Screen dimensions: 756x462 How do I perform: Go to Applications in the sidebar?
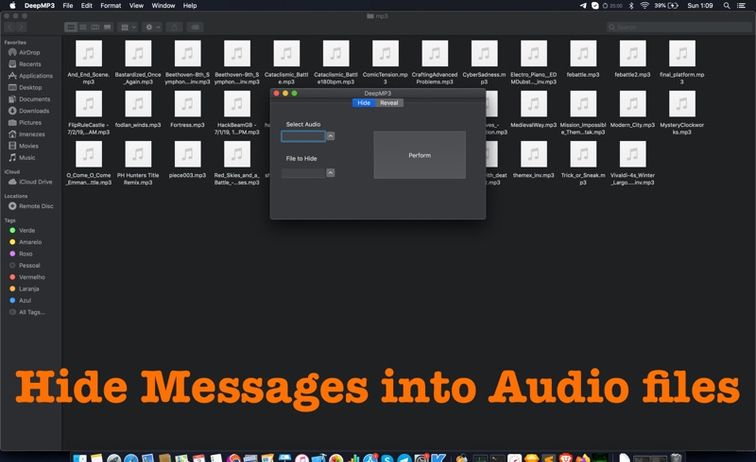pos(35,76)
